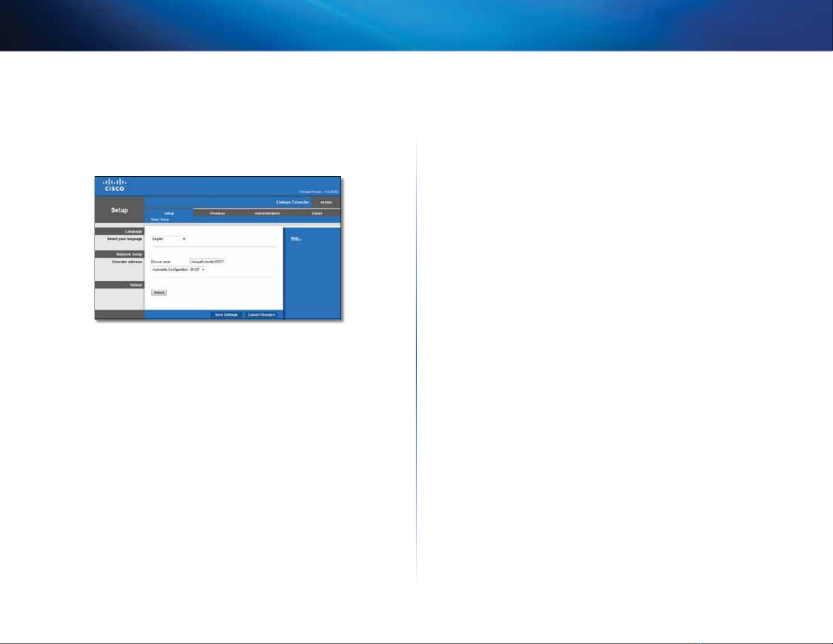Click the Cisco logo
This screenshot has width=833, height=644.
click(114, 185)
